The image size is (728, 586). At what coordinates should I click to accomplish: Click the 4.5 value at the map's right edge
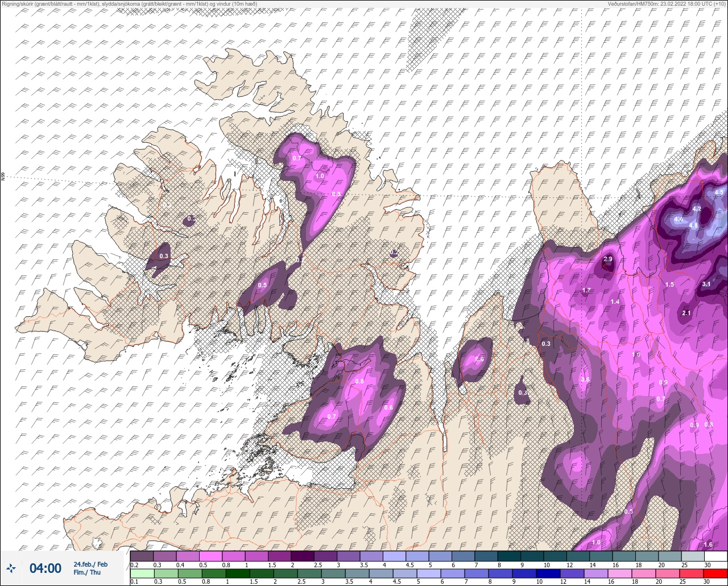pyautogui.click(x=719, y=192)
